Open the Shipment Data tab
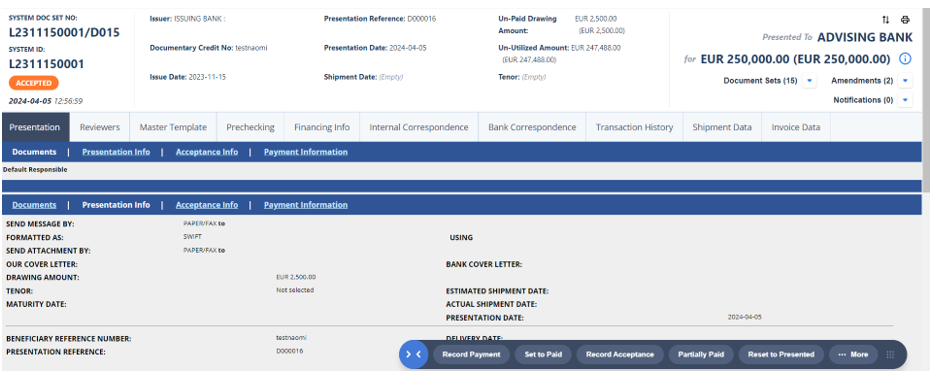 coord(722,127)
